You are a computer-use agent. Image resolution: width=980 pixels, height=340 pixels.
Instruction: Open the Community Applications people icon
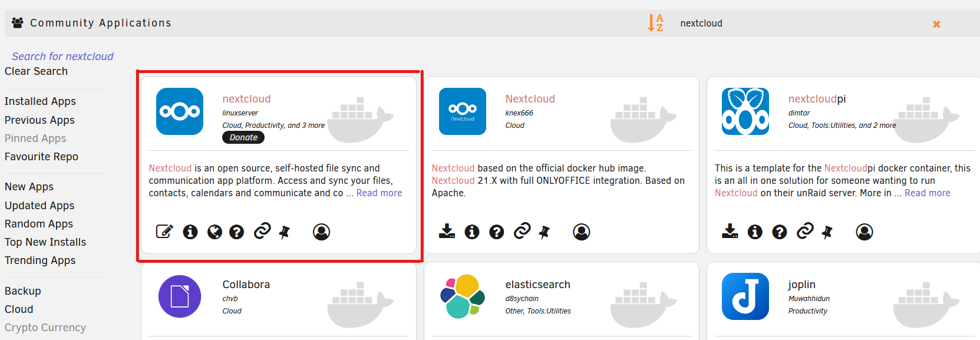tap(18, 22)
